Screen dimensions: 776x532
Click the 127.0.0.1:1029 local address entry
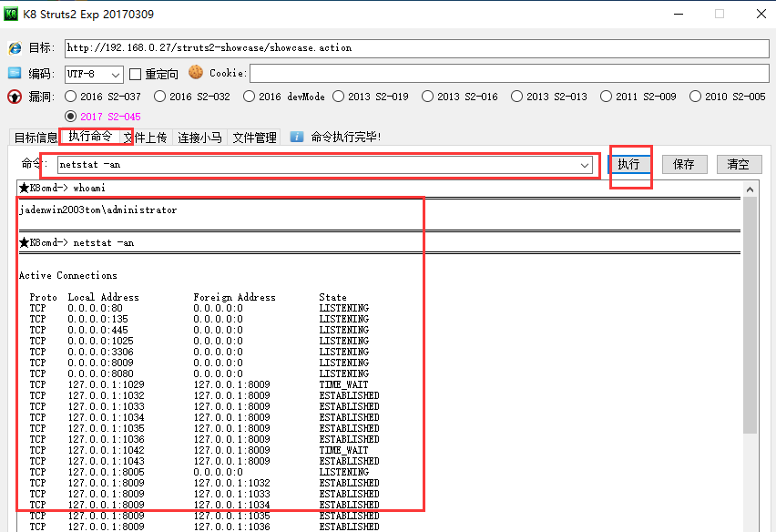[106, 384]
